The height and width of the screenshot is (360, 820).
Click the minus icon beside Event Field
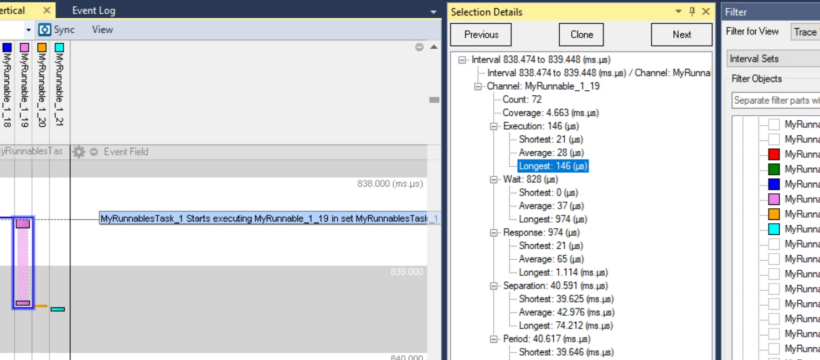(x=94, y=152)
